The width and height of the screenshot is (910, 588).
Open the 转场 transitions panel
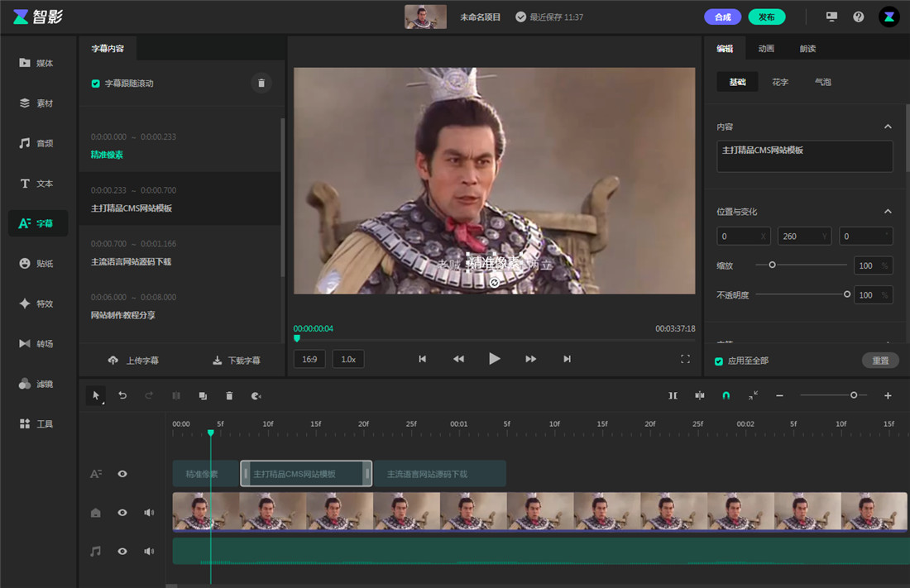pos(37,344)
